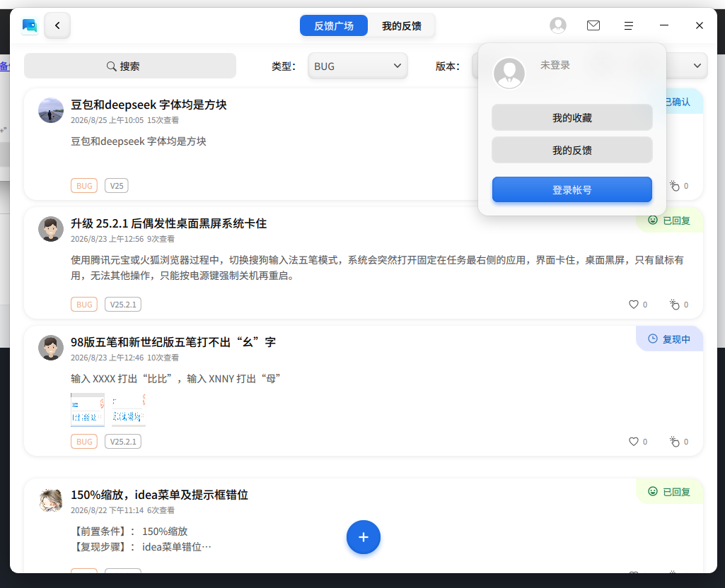Click the text 输入 XXXX 打出“比比”
725x588 pixels.
pos(123,379)
